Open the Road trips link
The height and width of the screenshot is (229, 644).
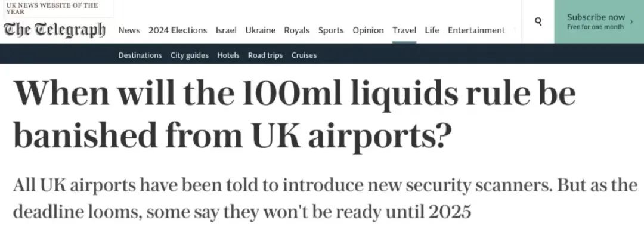(265, 55)
